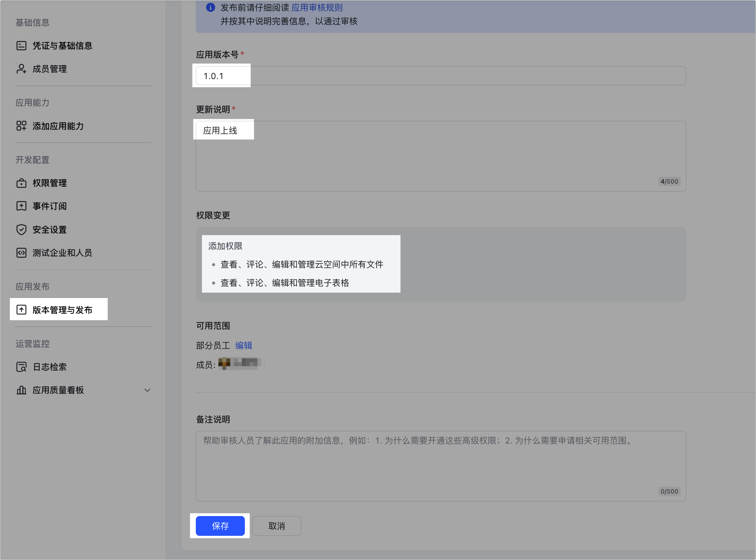756x560 pixels.
Task: Click the blue 保存 button
Action: (220, 526)
